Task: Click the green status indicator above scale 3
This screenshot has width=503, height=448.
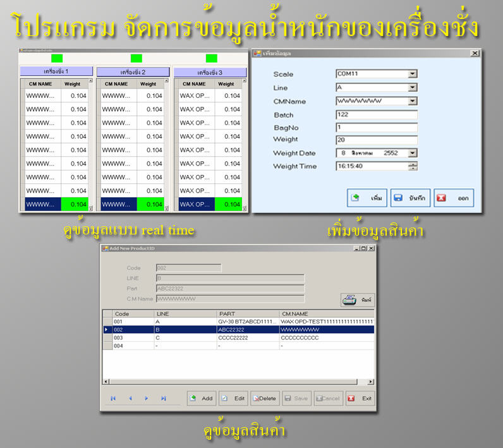Action: tap(212, 58)
